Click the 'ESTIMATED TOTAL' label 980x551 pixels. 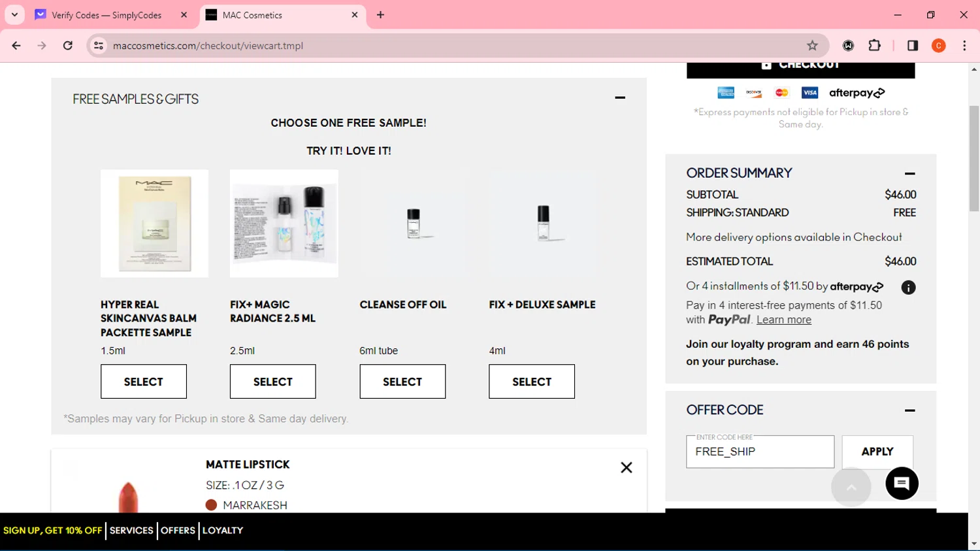729,261
